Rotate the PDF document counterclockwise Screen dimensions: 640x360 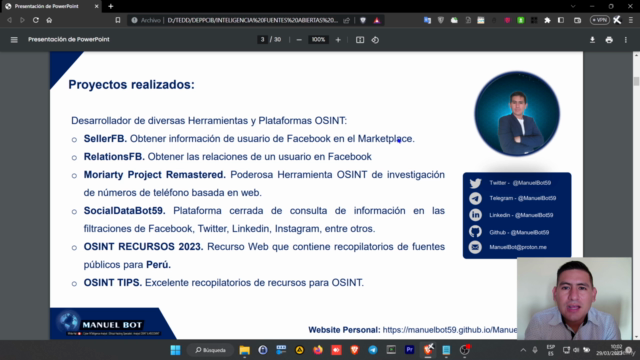(375, 40)
